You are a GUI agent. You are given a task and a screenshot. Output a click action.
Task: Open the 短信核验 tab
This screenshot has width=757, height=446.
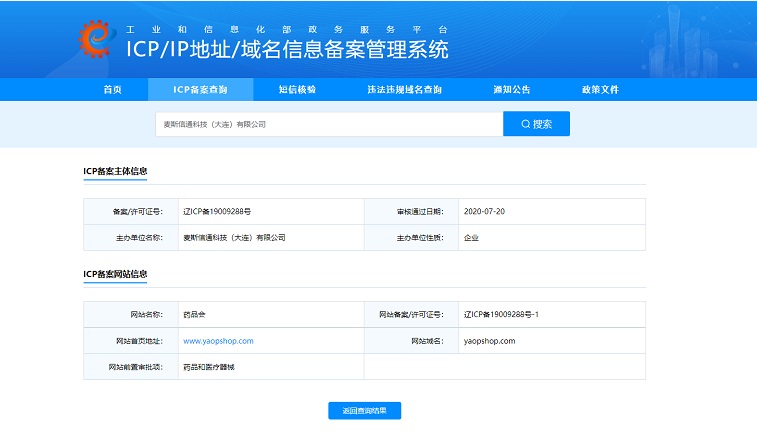297,90
